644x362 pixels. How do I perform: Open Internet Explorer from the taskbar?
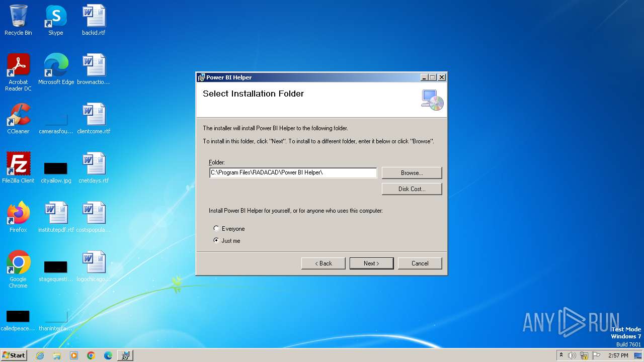pyautogui.click(x=40, y=355)
